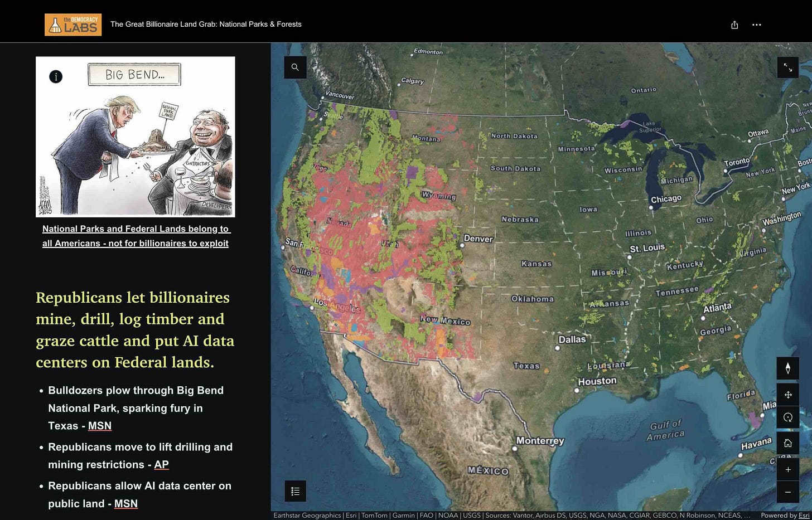Click the Democracy Labs logo
The width and height of the screenshot is (812, 520).
click(73, 25)
